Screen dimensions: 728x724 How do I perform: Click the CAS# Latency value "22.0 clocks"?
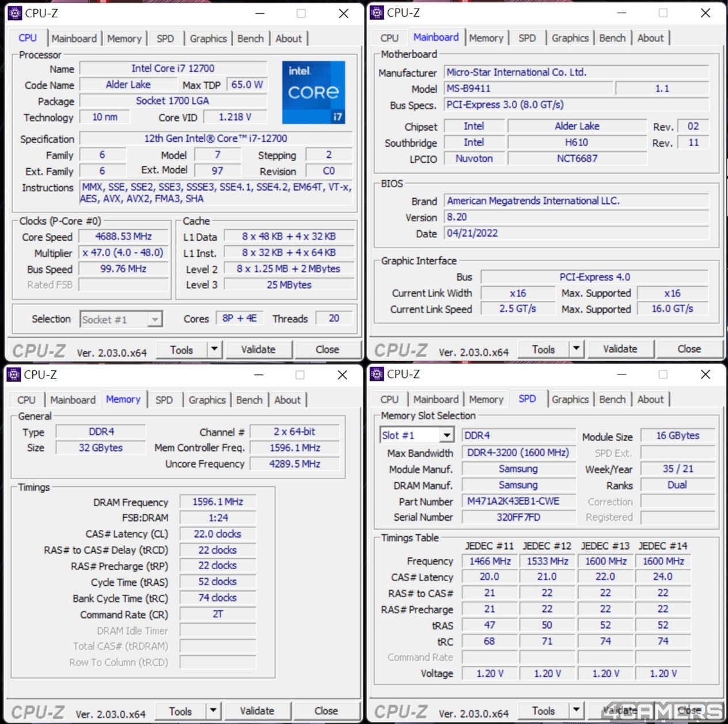[x=218, y=534]
